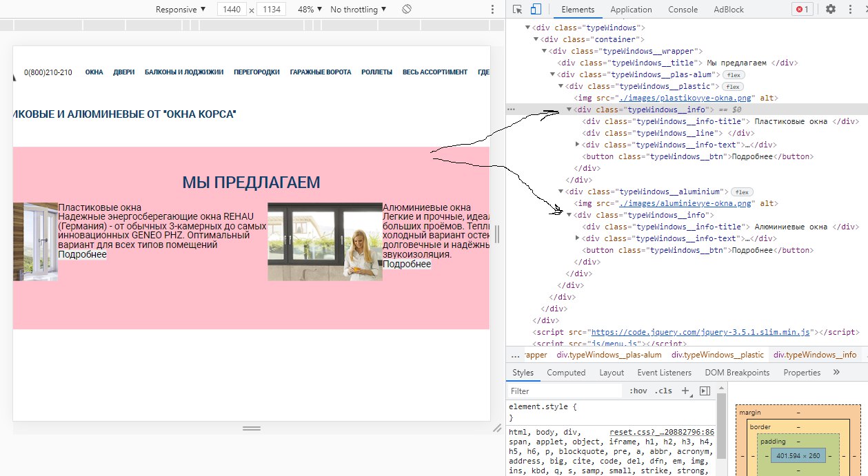Image resolution: width=868 pixels, height=476 pixels.
Task: Click the styles Filter input
Action: [x=565, y=391]
